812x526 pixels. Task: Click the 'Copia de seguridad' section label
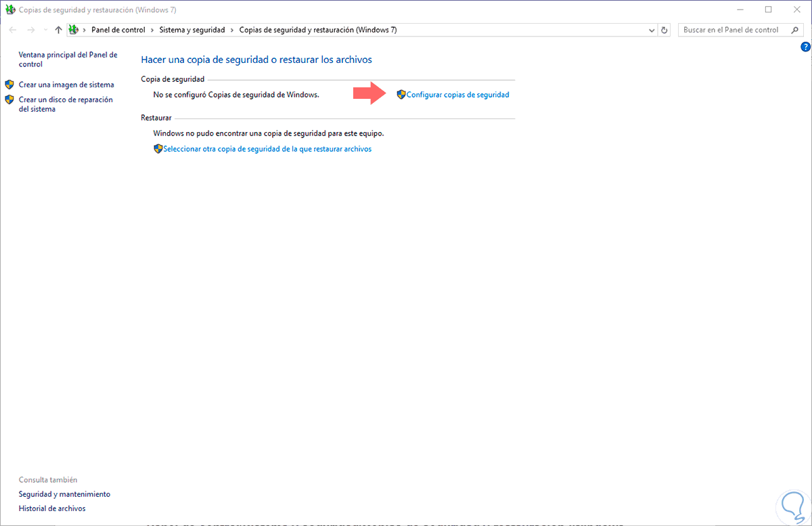(x=173, y=79)
